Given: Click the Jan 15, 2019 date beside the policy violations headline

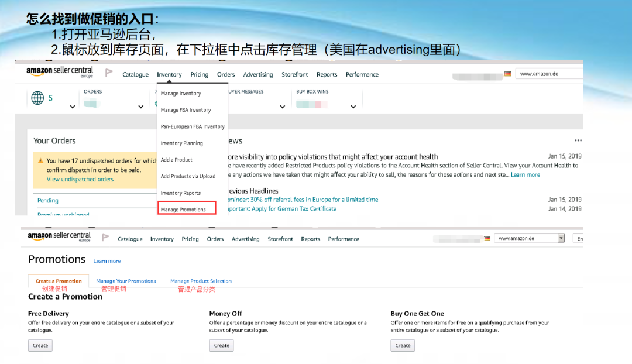Looking at the screenshot, I should (564, 156).
